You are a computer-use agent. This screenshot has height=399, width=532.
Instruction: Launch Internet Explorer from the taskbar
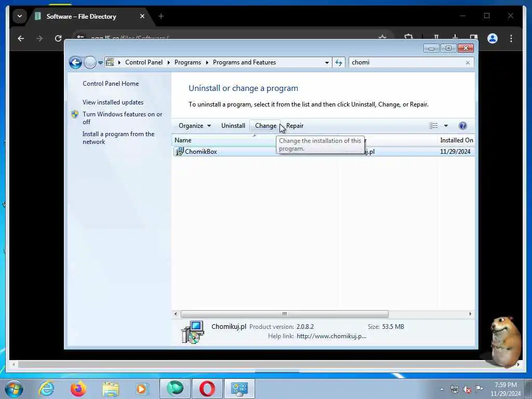click(x=46, y=389)
